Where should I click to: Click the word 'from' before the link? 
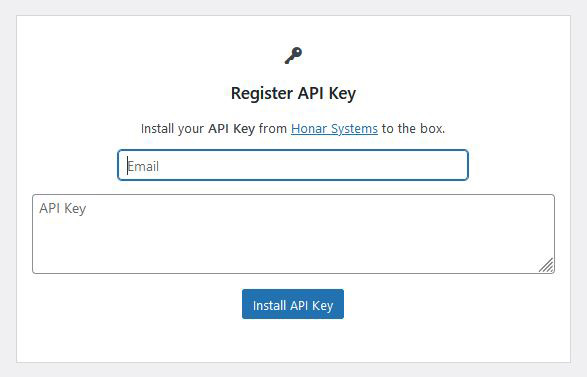click(x=273, y=129)
